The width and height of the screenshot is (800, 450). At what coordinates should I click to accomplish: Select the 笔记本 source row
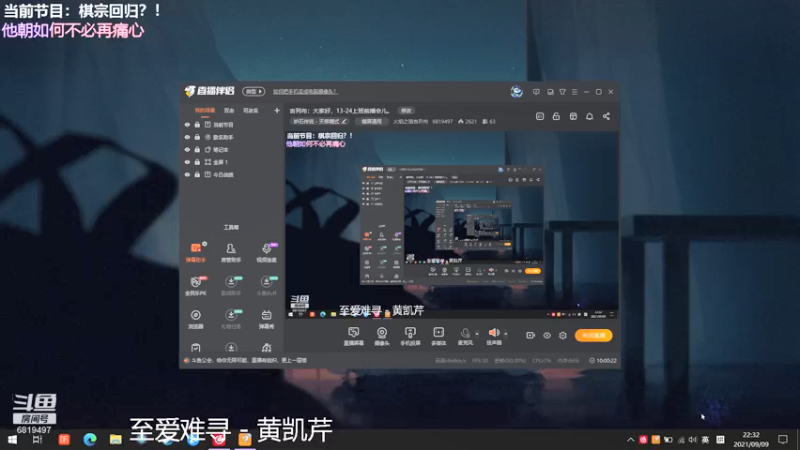click(x=232, y=149)
